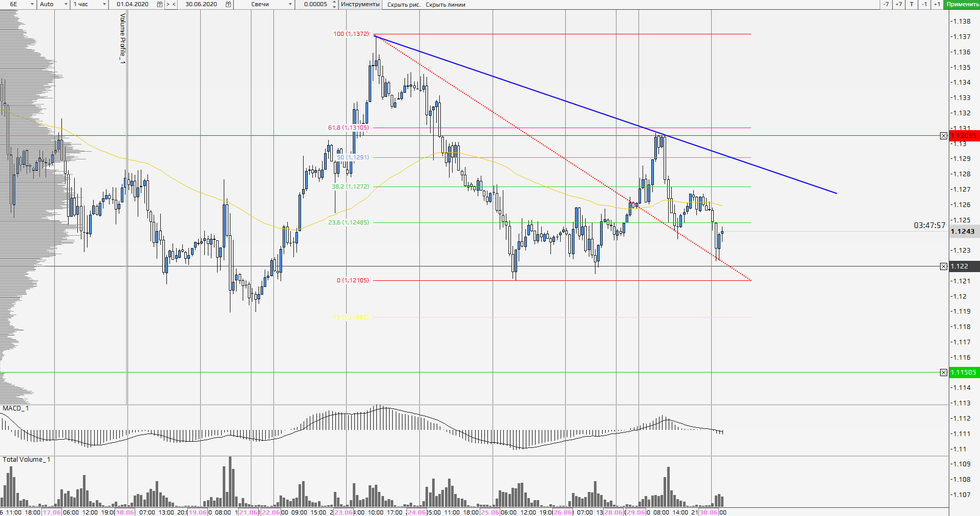Click the green 'Применить' button
980x516 pixels.
pyautogui.click(x=962, y=4)
